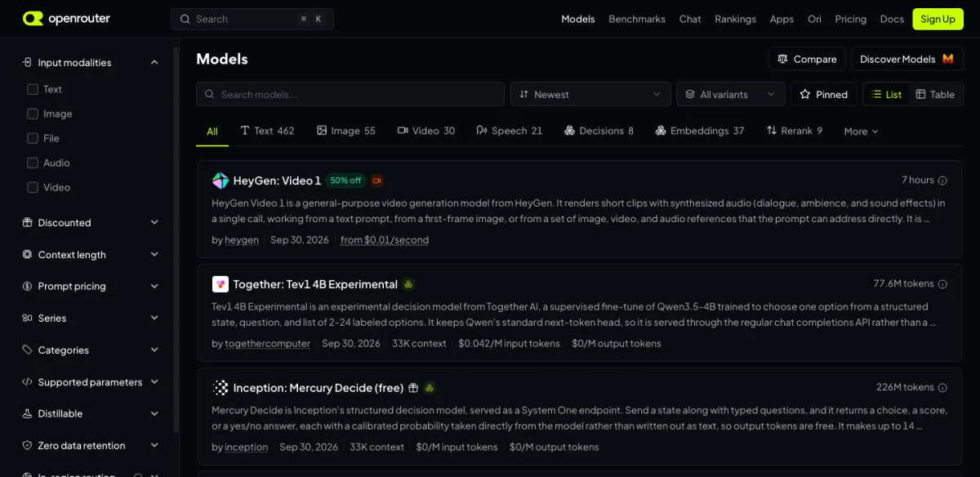The image size is (980, 477).
Task: Click the Inception Mercury Decide model logo
Action: coord(220,388)
